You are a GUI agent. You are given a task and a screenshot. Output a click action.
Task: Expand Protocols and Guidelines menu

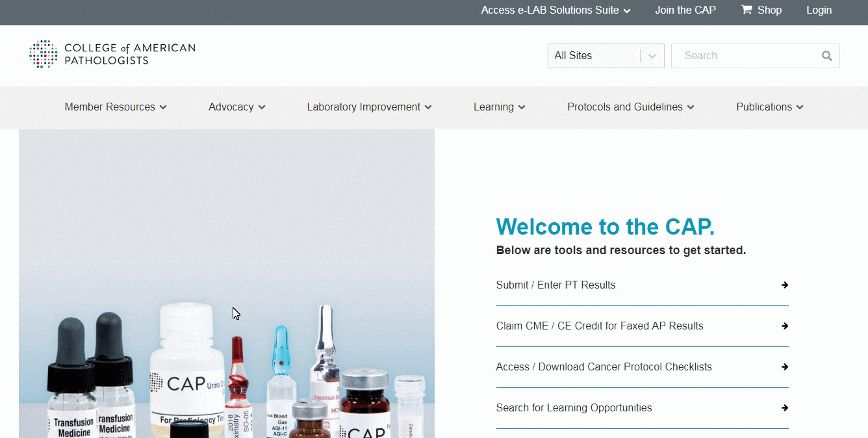631,107
